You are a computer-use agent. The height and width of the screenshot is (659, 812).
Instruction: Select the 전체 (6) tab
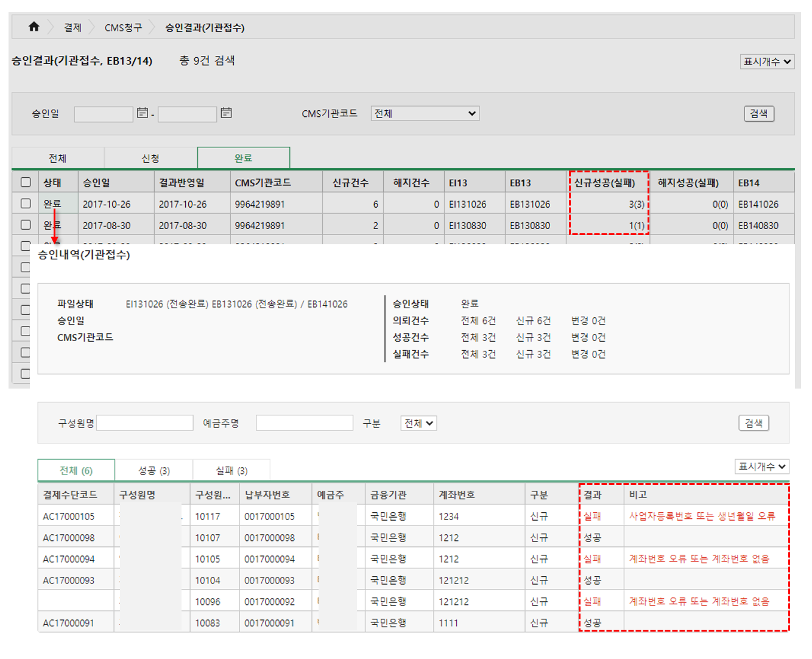(76, 470)
